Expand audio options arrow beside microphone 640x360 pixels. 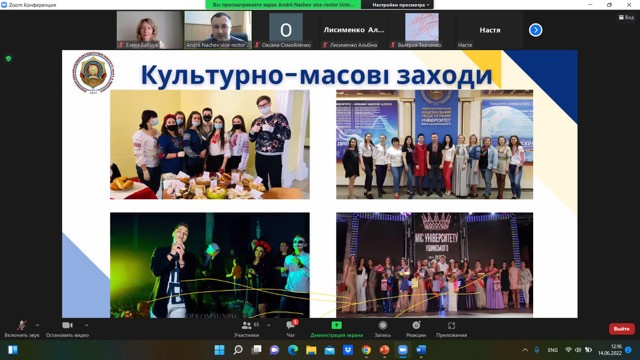tap(38, 325)
